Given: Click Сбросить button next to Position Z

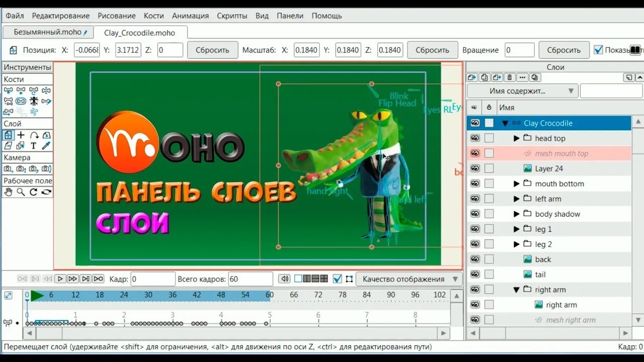Looking at the screenshot, I should [x=212, y=50].
